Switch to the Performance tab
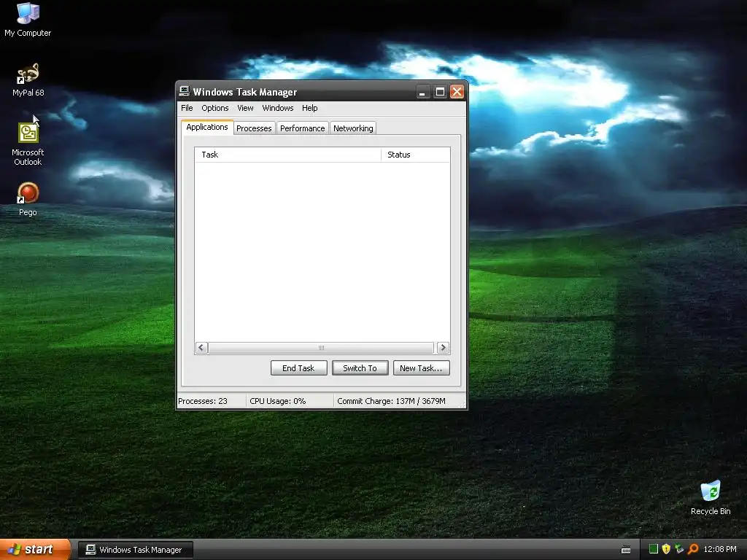Viewport: 747px width, 560px height. click(x=303, y=128)
